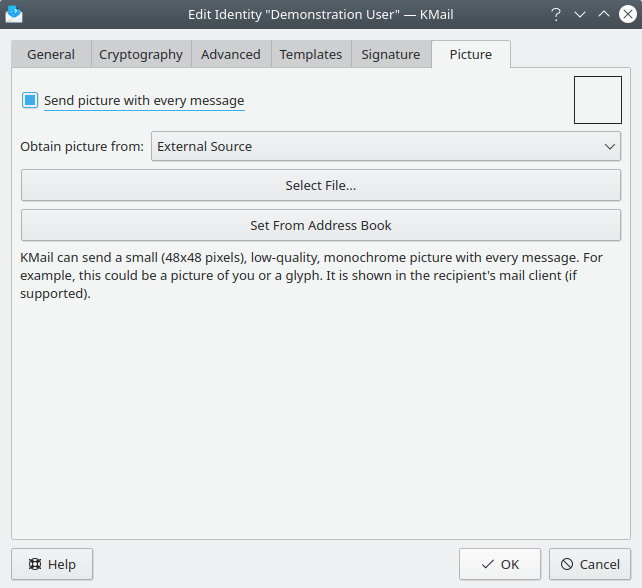This screenshot has width=642, height=588.
Task: Click the Edit Identity title bar text
Action: tap(320, 15)
